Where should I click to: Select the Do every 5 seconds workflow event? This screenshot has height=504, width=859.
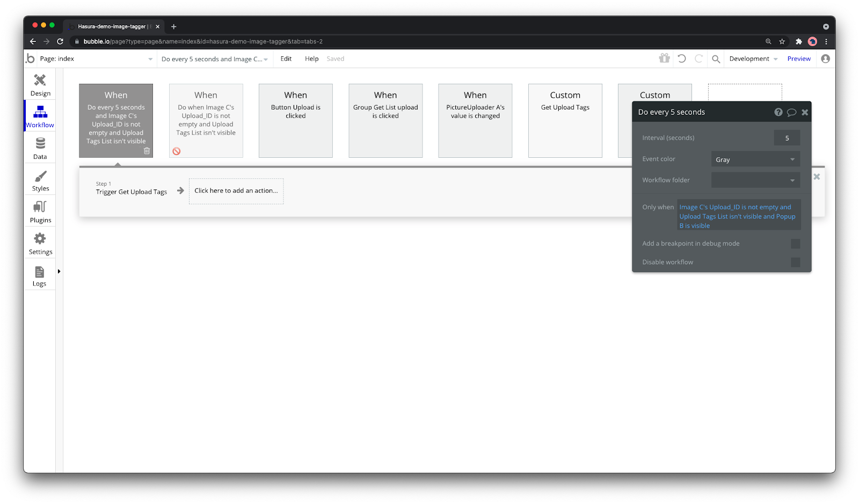click(x=116, y=121)
